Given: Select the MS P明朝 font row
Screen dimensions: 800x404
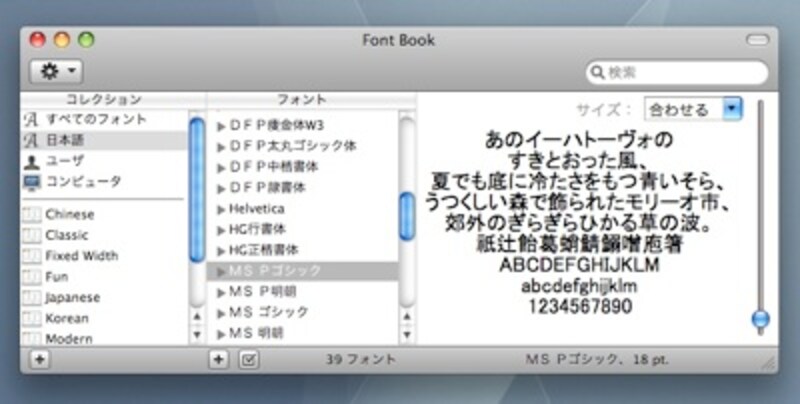Looking at the screenshot, I should [x=303, y=292].
